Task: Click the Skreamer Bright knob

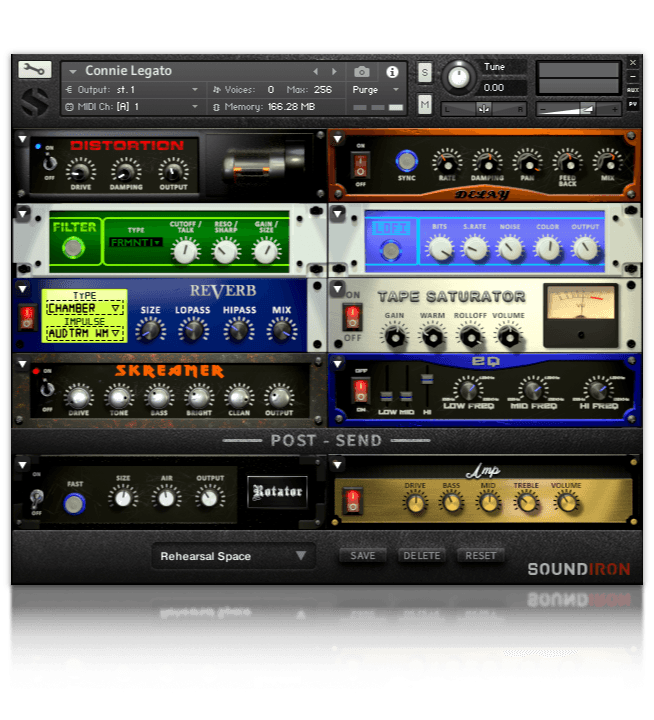Action: point(199,397)
